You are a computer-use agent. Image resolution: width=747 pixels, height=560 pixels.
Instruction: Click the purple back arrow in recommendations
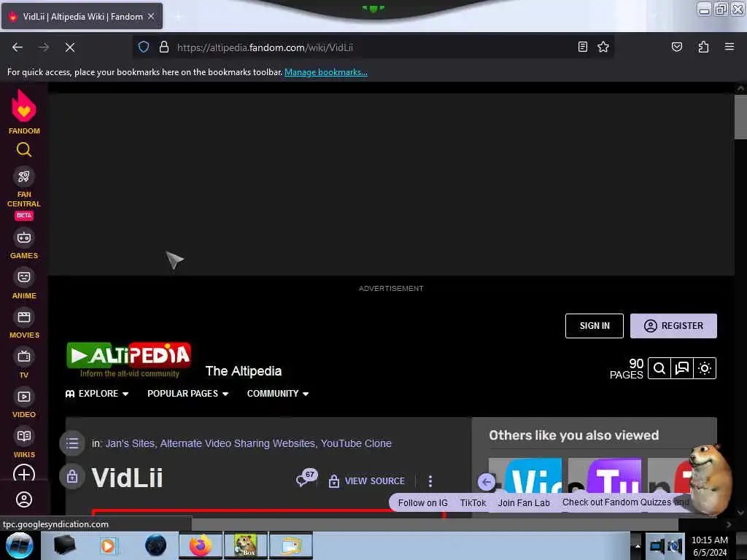pyautogui.click(x=487, y=482)
